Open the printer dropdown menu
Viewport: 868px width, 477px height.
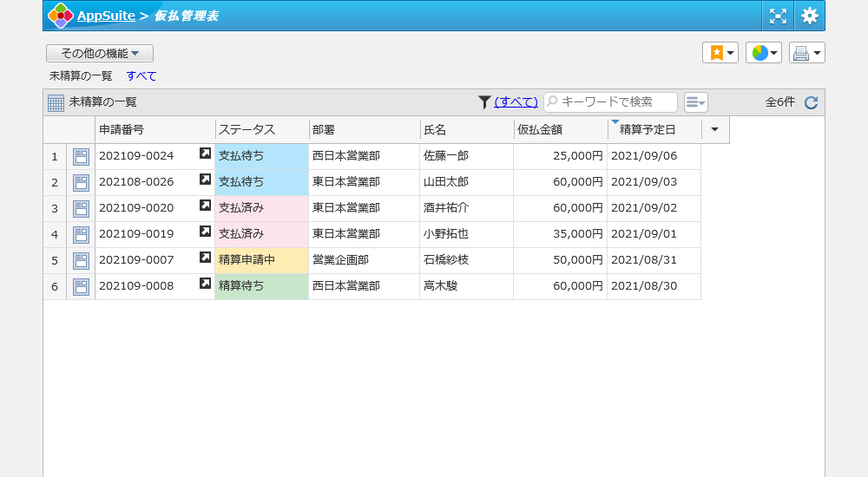pyautogui.click(x=806, y=53)
